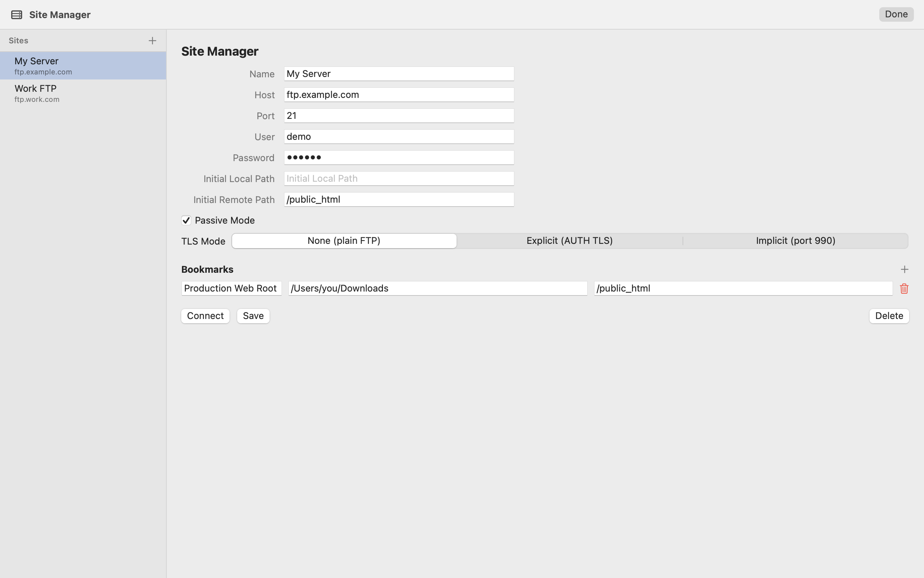Edit bookmark remote path /public_html
Viewport: 924px width, 578px height.
743,288
